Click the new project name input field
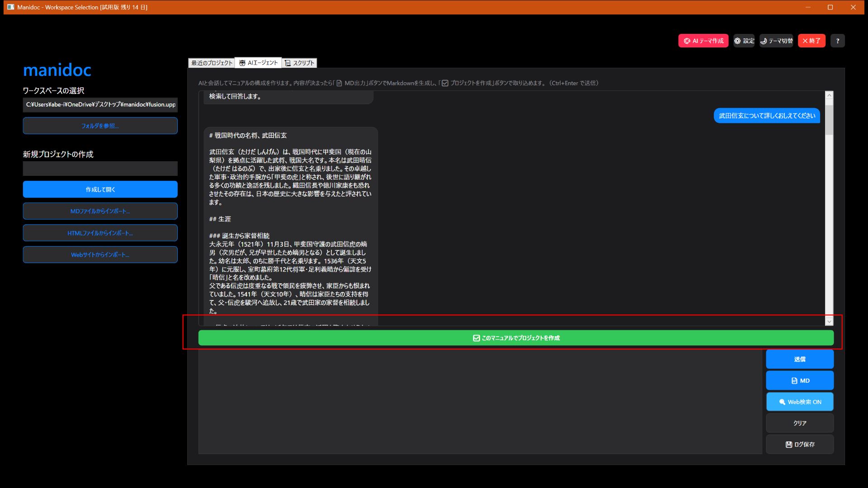 point(100,168)
